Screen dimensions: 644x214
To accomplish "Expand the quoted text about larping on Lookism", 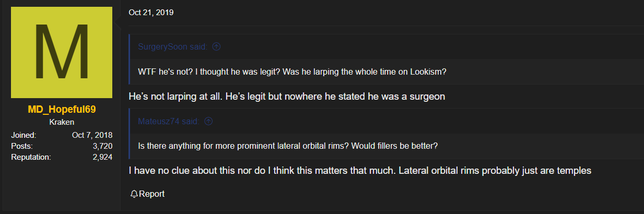I will (x=292, y=72).
